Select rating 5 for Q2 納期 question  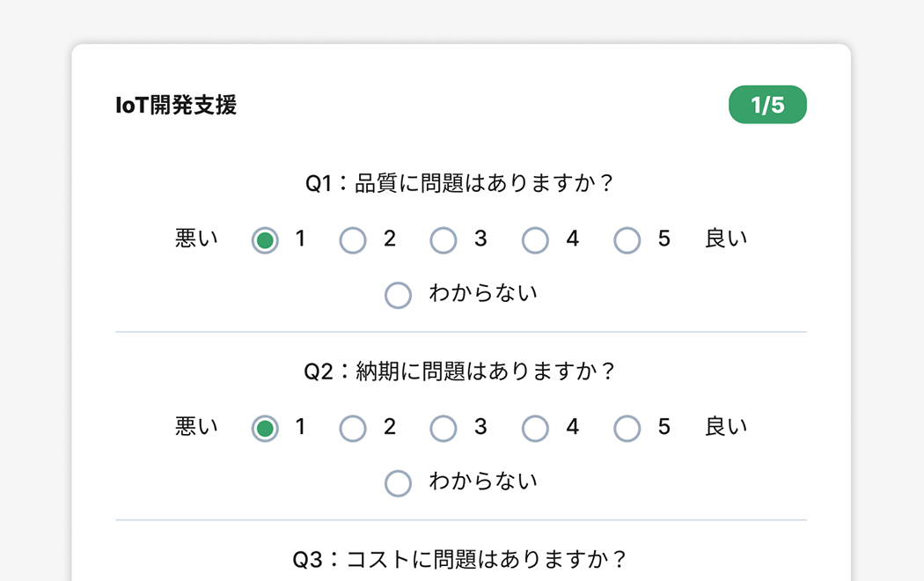[x=627, y=429]
